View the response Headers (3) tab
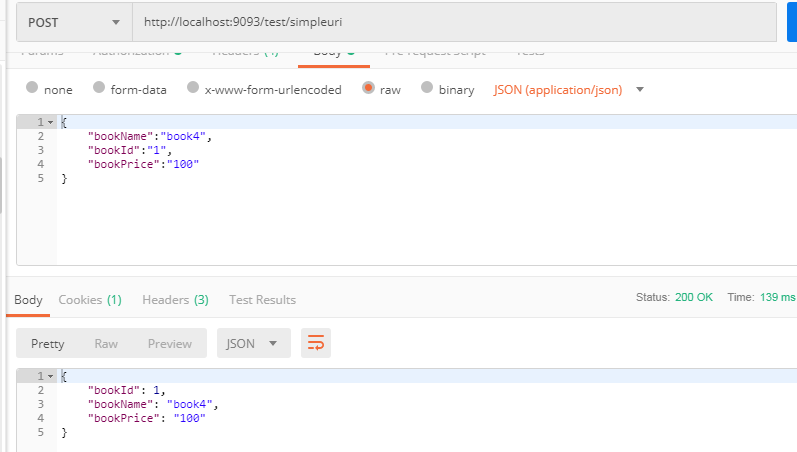Viewport: 797px width, 452px height. pyautogui.click(x=175, y=299)
